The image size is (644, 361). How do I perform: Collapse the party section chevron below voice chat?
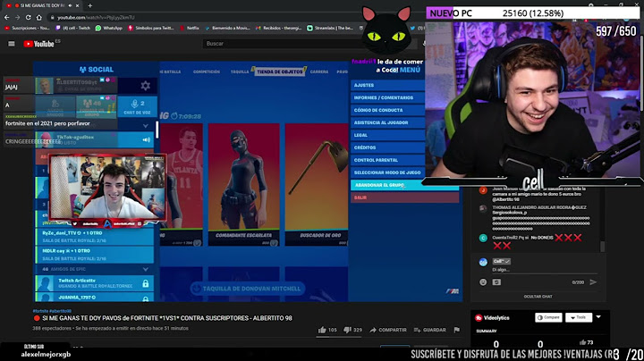146,126
